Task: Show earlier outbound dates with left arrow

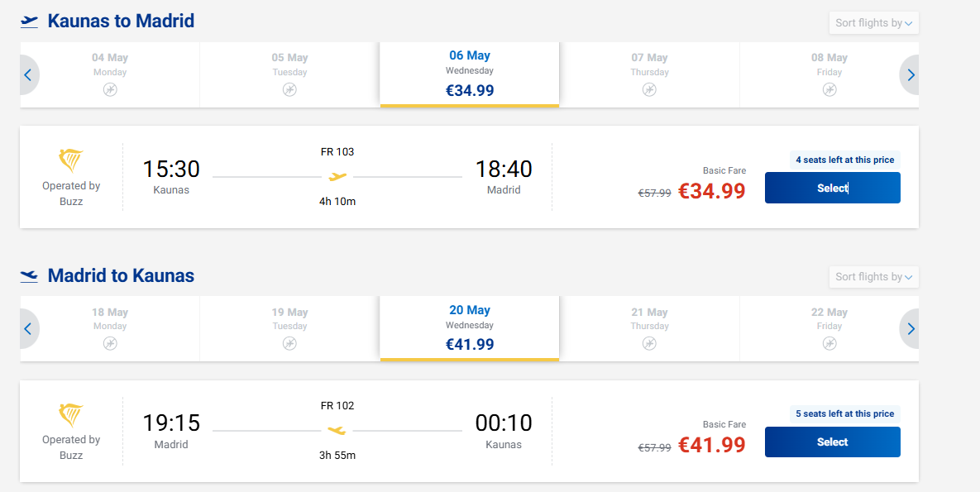Action: pyautogui.click(x=27, y=75)
